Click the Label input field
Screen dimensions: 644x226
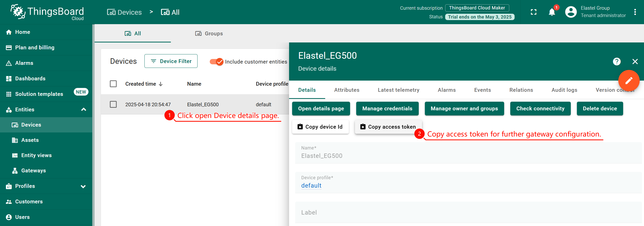pos(468,213)
